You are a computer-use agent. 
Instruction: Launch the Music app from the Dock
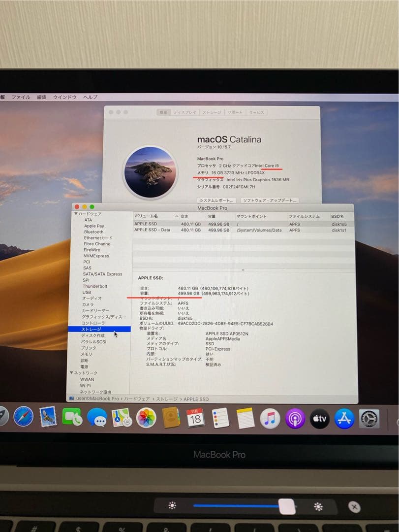(x=269, y=419)
